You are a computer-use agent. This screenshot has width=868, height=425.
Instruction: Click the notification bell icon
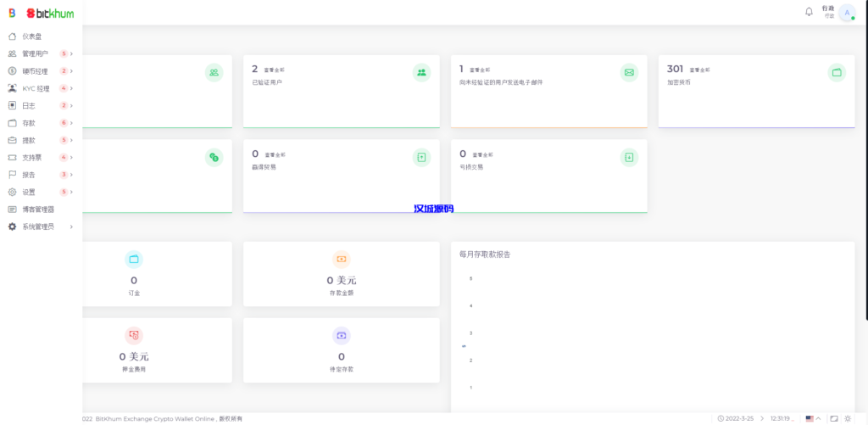[809, 12]
